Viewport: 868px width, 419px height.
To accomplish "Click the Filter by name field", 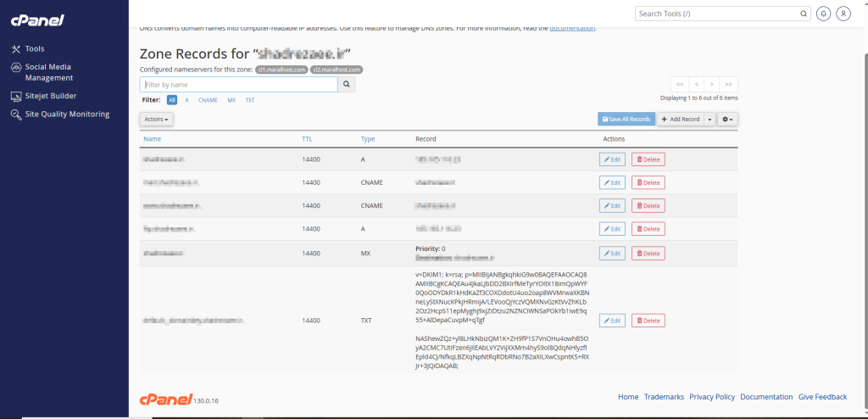I will click(x=238, y=85).
